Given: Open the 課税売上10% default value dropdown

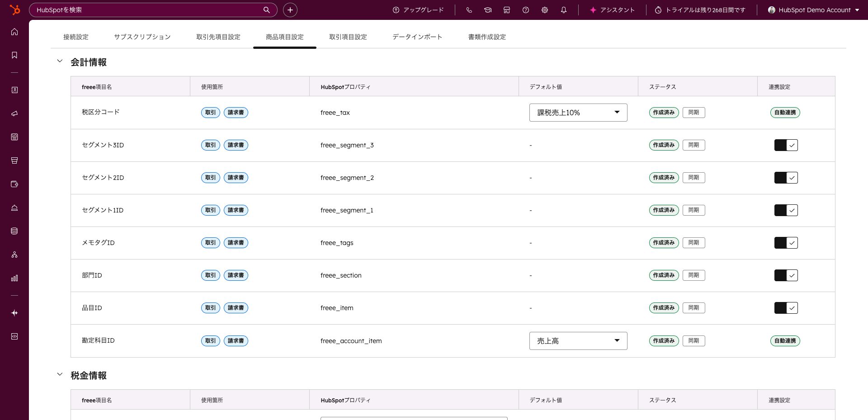Looking at the screenshot, I should [x=578, y=113].
